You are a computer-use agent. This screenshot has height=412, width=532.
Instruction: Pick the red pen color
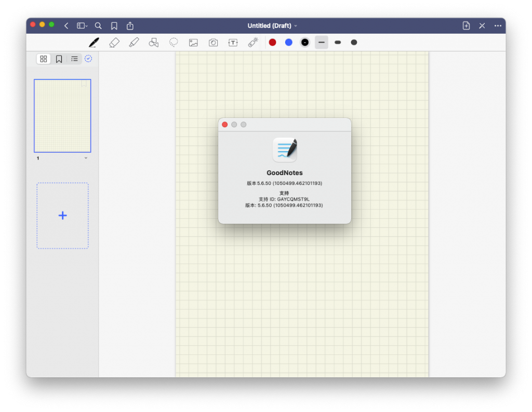[x=272, y=43]
